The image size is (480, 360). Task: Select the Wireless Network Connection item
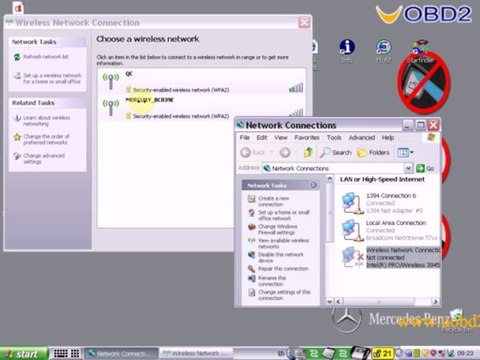[391, 257]
